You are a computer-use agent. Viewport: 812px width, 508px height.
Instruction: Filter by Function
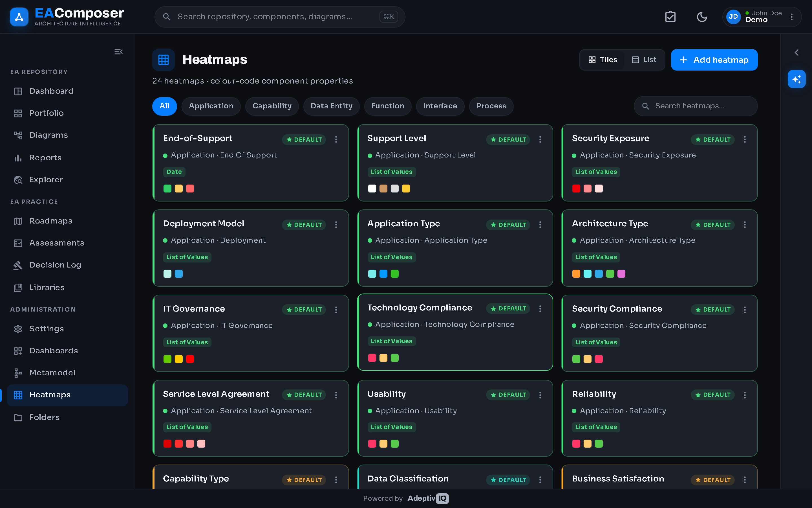coord(388,106)
